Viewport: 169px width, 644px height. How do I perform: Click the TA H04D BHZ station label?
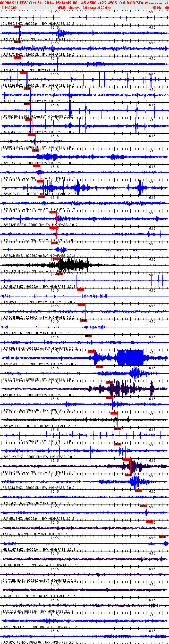(x=12, y=472)
